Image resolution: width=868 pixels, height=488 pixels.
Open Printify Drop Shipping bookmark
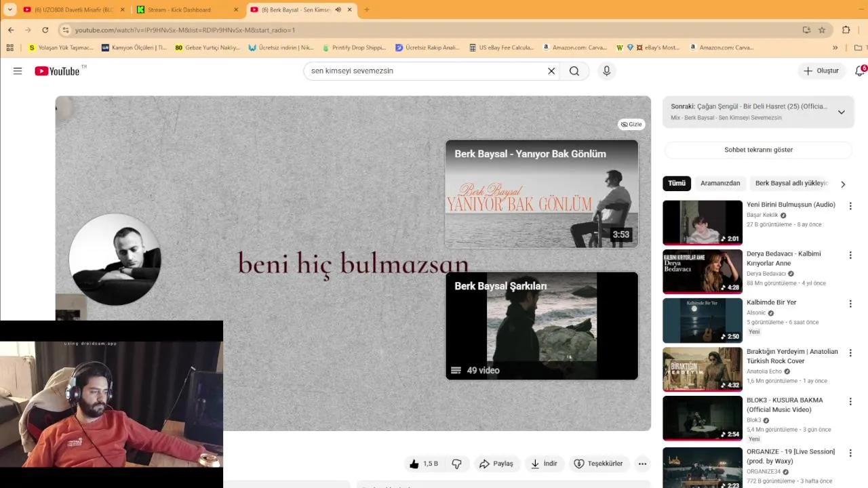[x=355, y=47]
